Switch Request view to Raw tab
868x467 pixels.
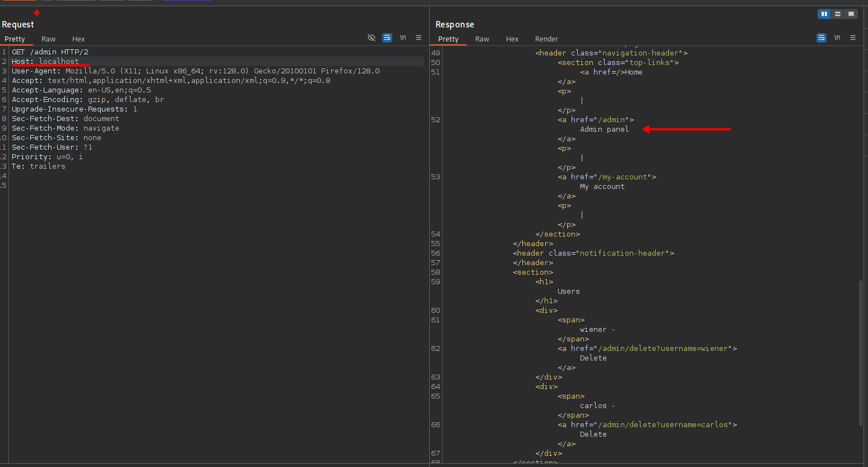(48, 39)
